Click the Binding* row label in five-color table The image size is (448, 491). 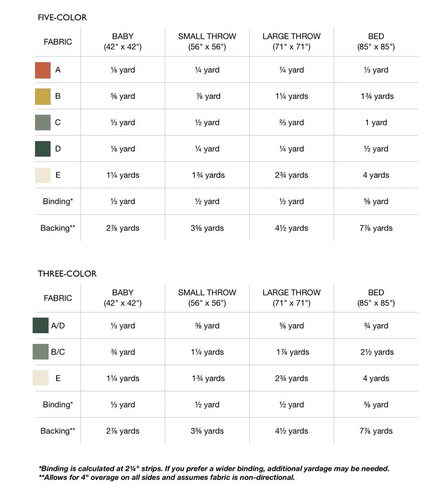(58, 201)
